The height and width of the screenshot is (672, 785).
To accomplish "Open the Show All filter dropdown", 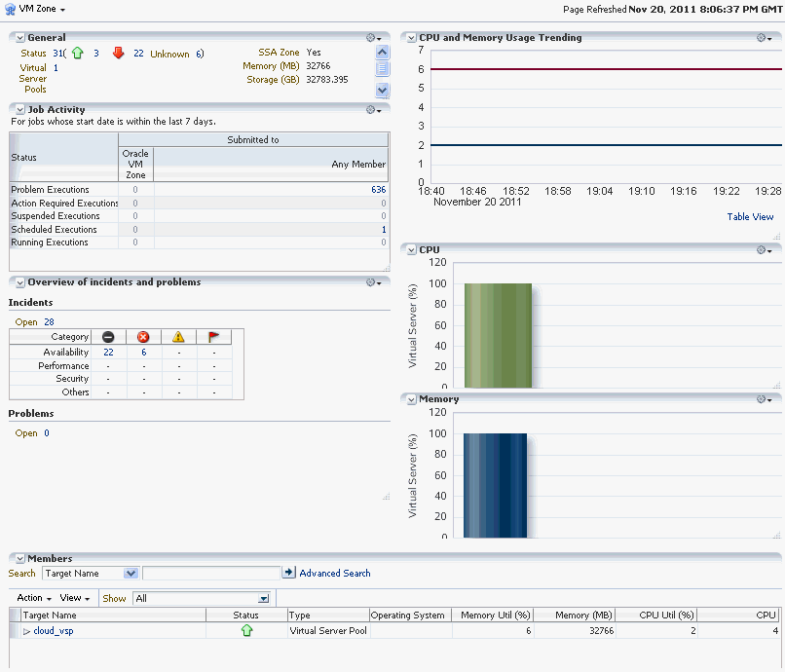I will tap(203, 598).
